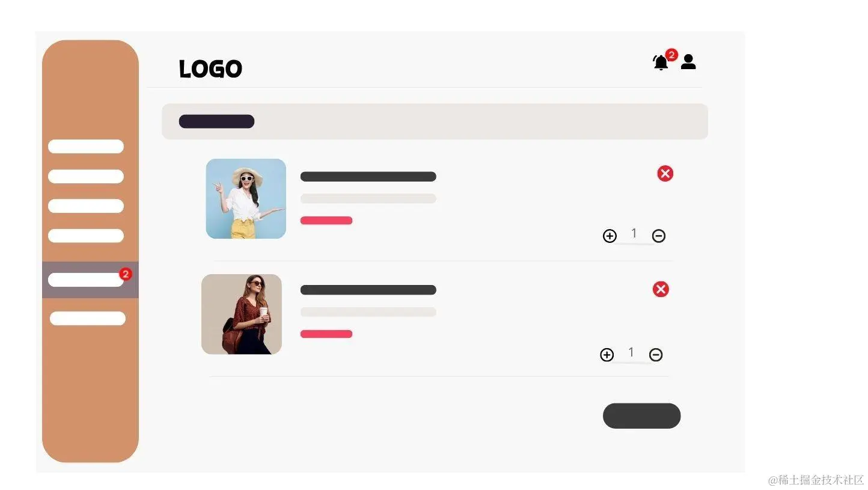Click minus for the red blouse item
The width and height of the screenshot is (868, 490).
point(656,355)
